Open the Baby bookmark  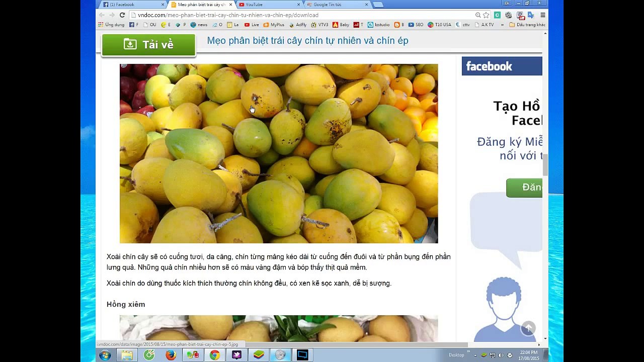341,25
